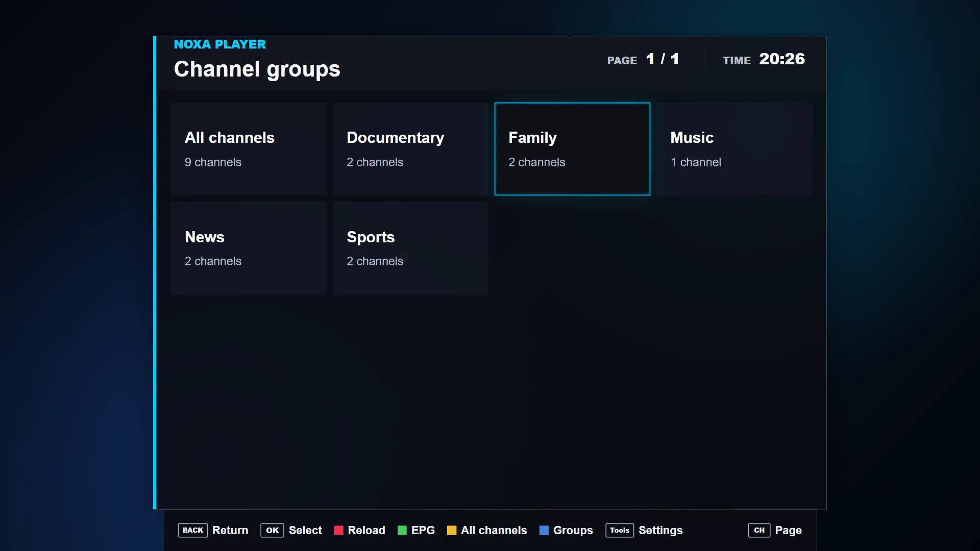Click the EPG label in footer
The width and height of the screenshot is (980, 551).
[423, 531]
